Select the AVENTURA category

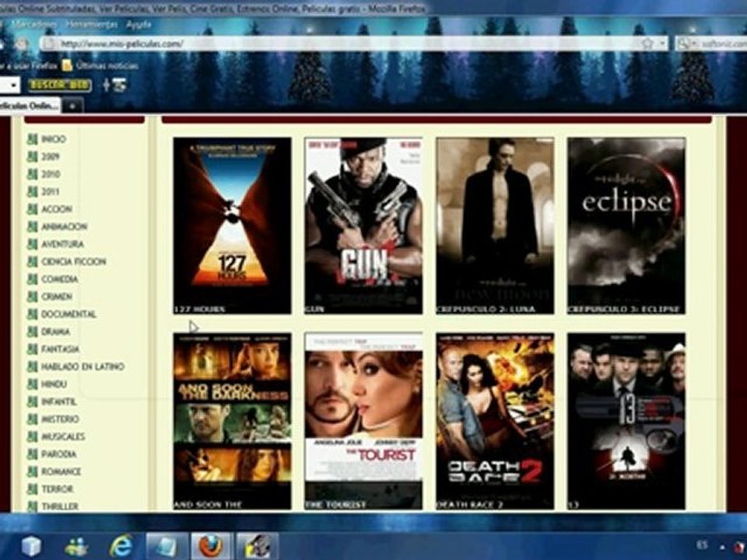point(62,244)
